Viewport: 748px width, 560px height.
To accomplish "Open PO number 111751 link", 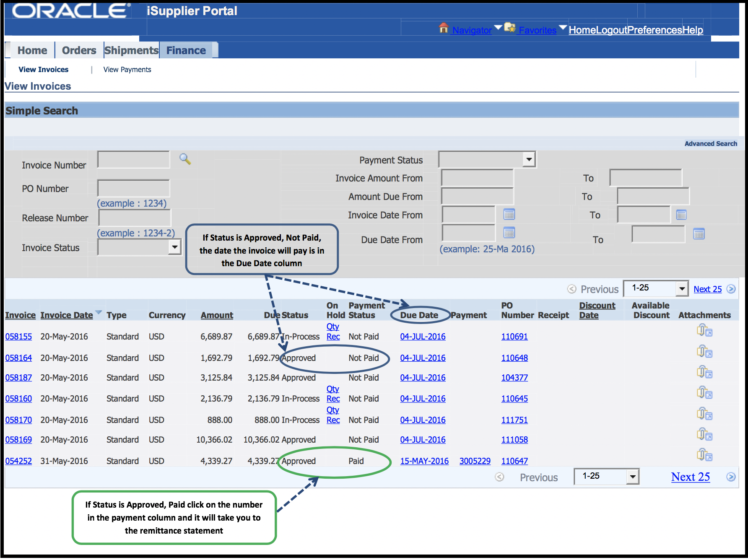I will pyautogui.click(x=514, y=420).
